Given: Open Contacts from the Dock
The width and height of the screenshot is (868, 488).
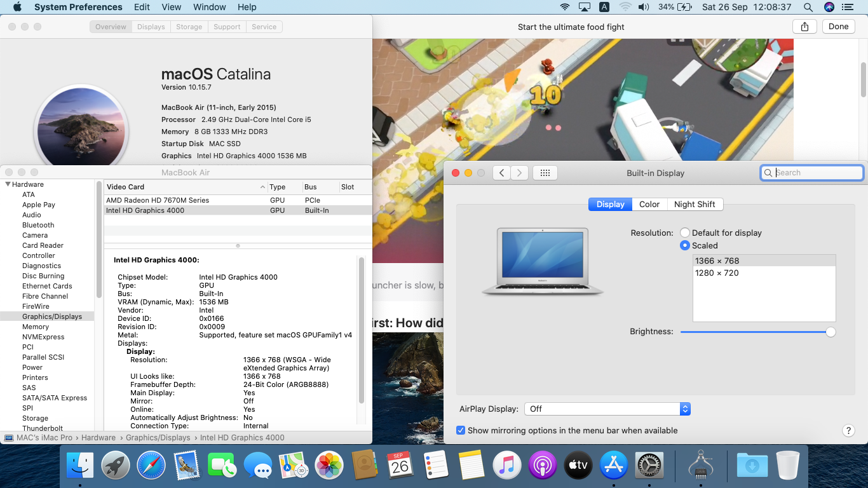Looking at the screenshot, I should (x=365, y=466).
